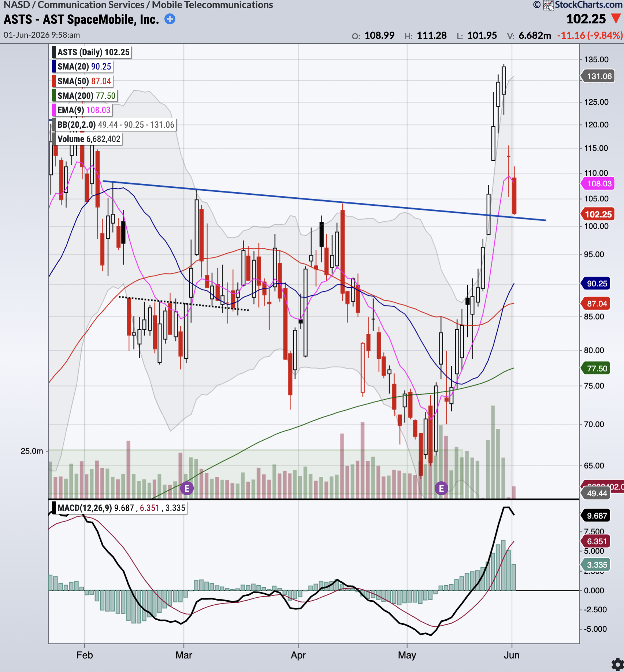Open chart settings with the gear icon

(618, 665)
